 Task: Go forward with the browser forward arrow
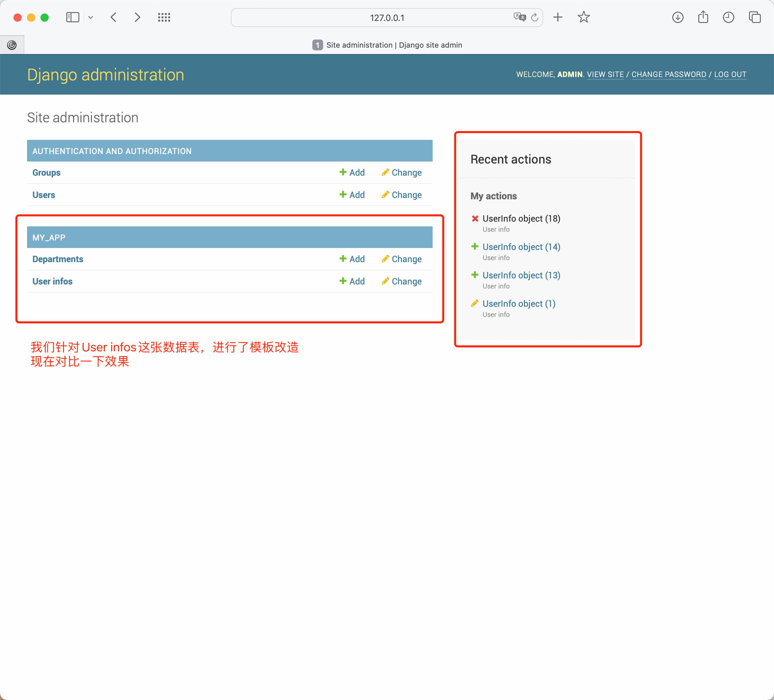tap(138, 17)
